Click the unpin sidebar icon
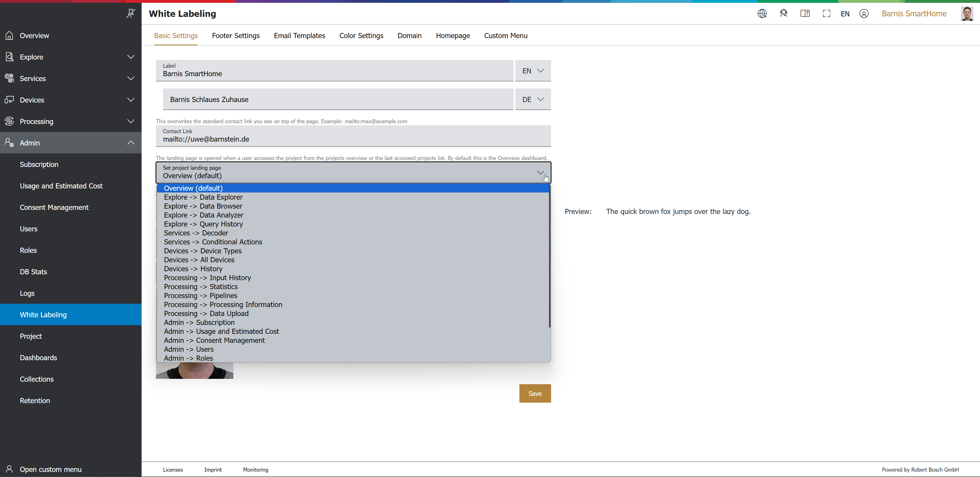Viewport: 980px width, 477px height. [131, 14]
